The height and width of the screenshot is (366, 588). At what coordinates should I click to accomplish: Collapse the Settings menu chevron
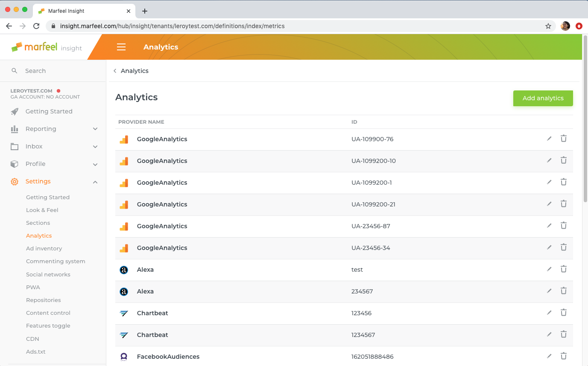[95, 182]
